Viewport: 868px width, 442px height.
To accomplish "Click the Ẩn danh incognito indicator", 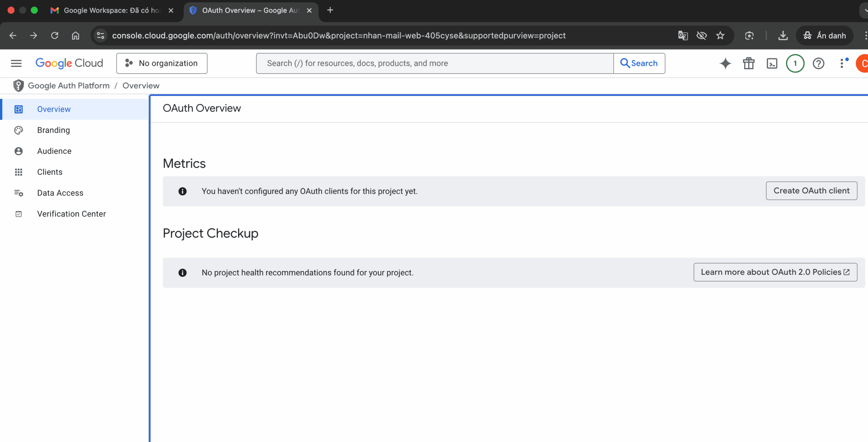I will (x=825, y=36).
